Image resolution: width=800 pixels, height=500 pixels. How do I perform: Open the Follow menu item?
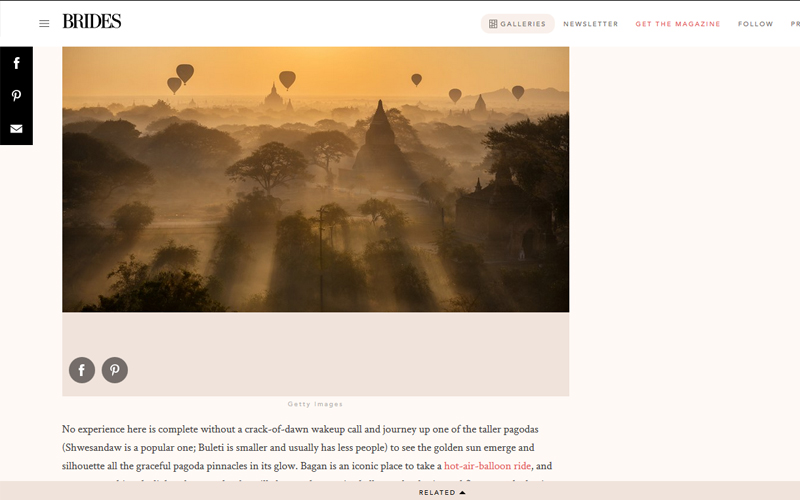[x=755, y=24]
